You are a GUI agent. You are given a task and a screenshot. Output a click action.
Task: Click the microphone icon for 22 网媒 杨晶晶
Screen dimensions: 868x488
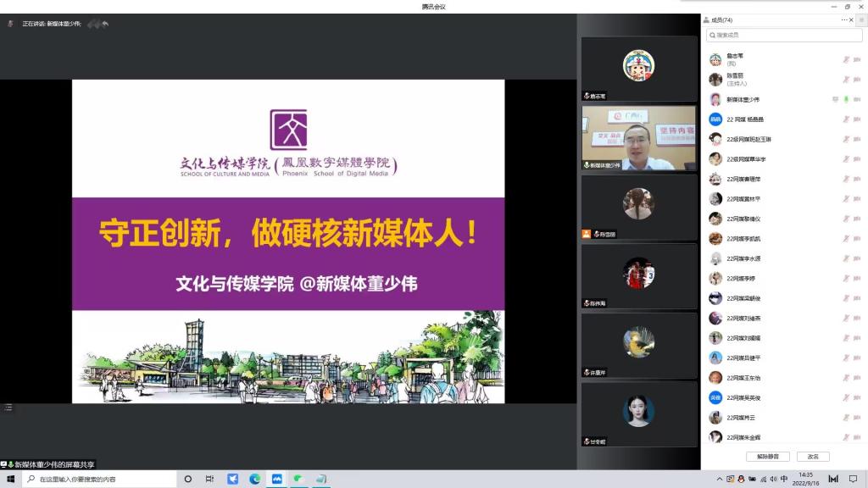(x=846, y=119)
